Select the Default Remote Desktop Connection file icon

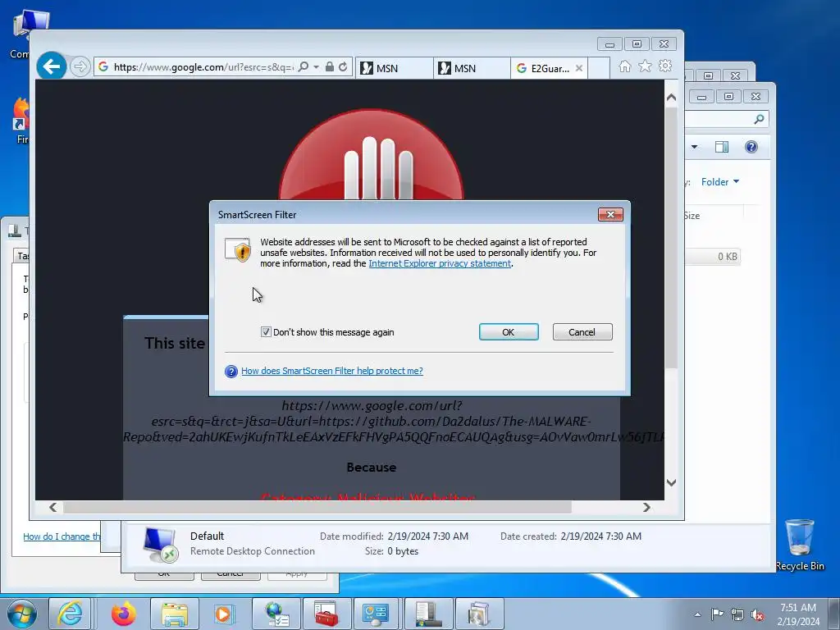(160, 544)
